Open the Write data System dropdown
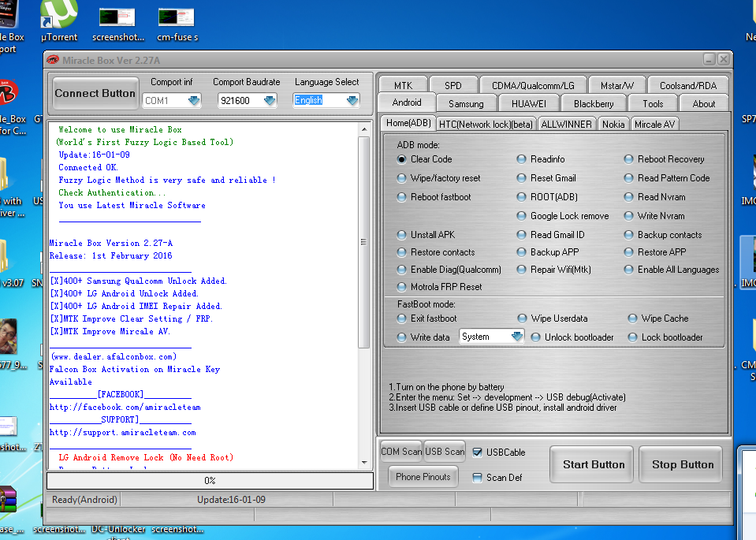This screenshot has width=756, height=540. [x=517, y=337]
